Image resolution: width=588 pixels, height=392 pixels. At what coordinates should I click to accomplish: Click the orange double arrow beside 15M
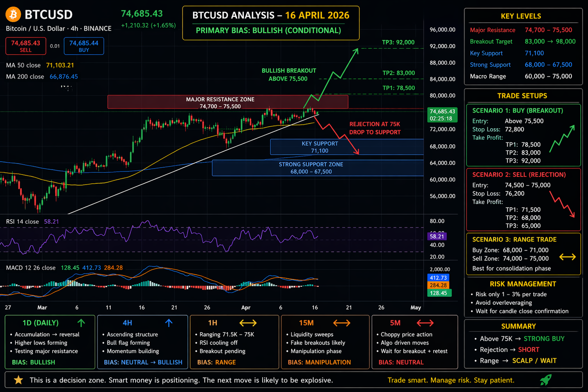tap(341, 323)
